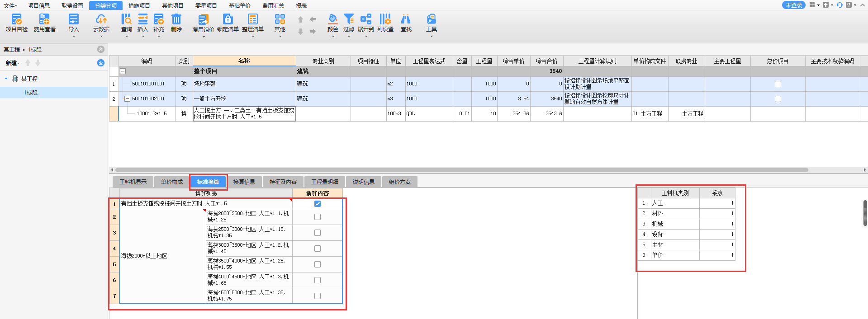Viewport: 868px width, 319px height.
Task: Click the 云数据 cloud icon
Action: tap(101, 19)
